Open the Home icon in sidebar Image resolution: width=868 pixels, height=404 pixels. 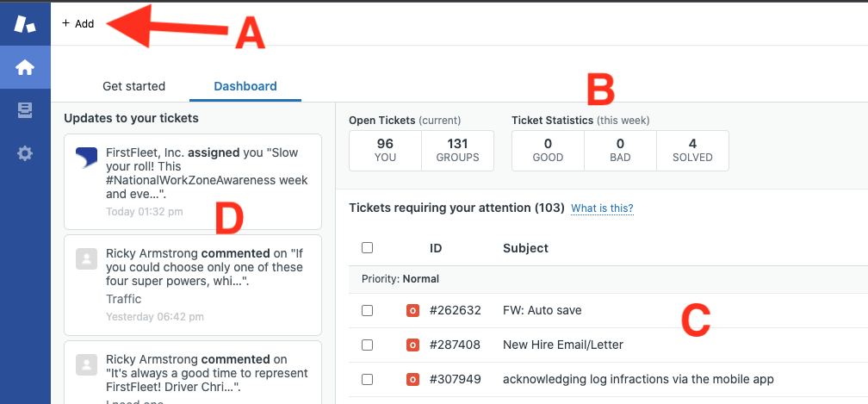(x=25, y=67)
